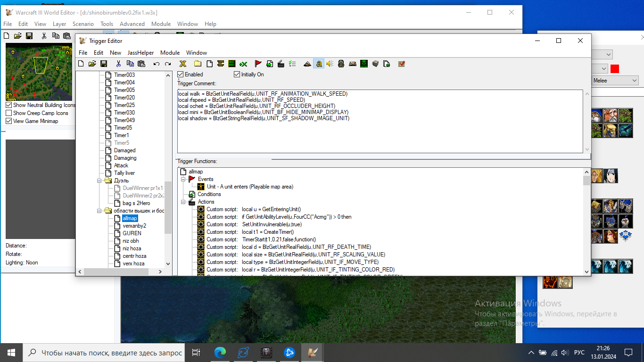Collapse the области вышек folder
This screenshot has width=644, height=362.
[x=99, y=211]
